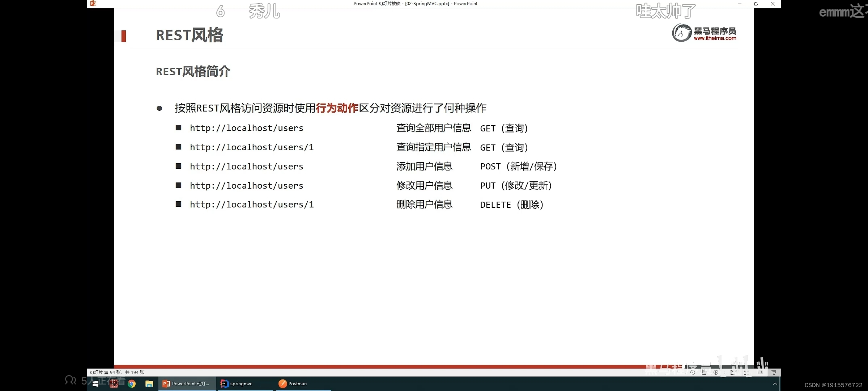Restore down the PowerPoint window
The image size is (868, 391).
(x=756, y=4)
